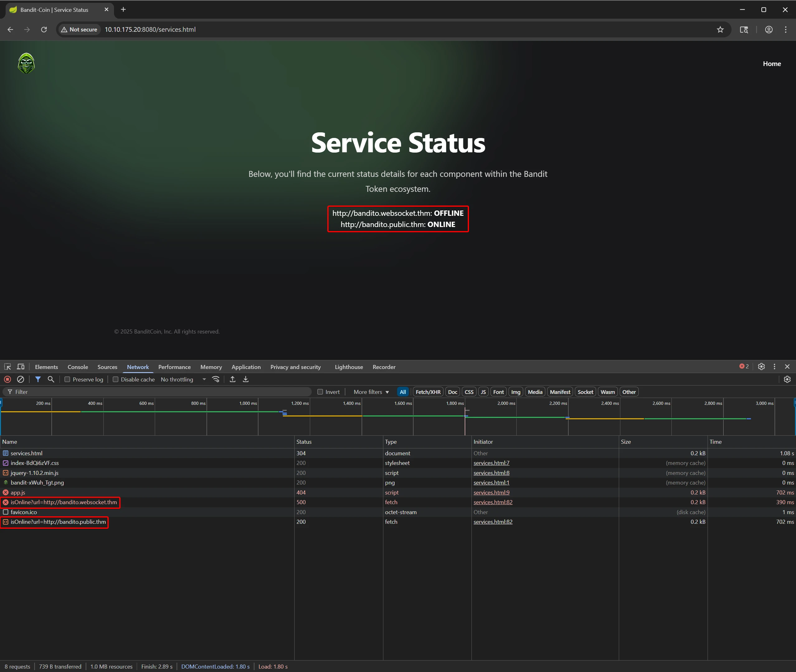Stop recording the network log
796x672 pixels.
click(x=7, y=379)
